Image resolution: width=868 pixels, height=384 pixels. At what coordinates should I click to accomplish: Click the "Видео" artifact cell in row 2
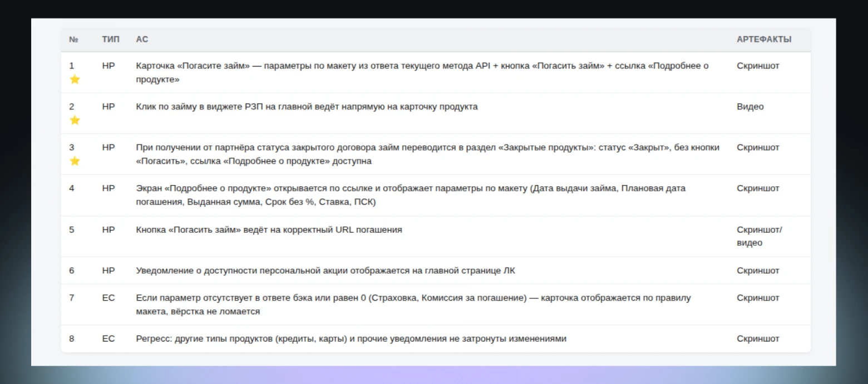pyautogui.click(x=750, y=107)
